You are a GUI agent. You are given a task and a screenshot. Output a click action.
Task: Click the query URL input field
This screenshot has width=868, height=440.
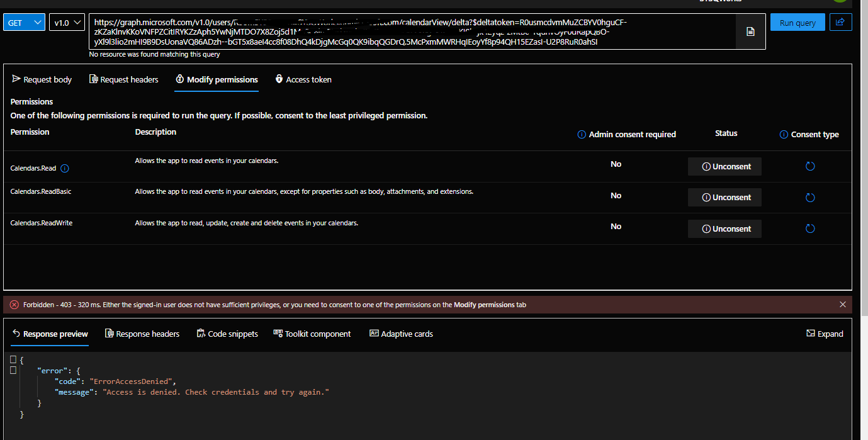tap(412, 31)
